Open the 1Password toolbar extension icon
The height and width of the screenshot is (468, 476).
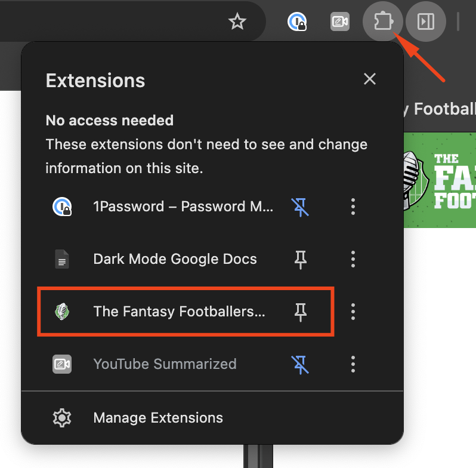coord(297,21)
